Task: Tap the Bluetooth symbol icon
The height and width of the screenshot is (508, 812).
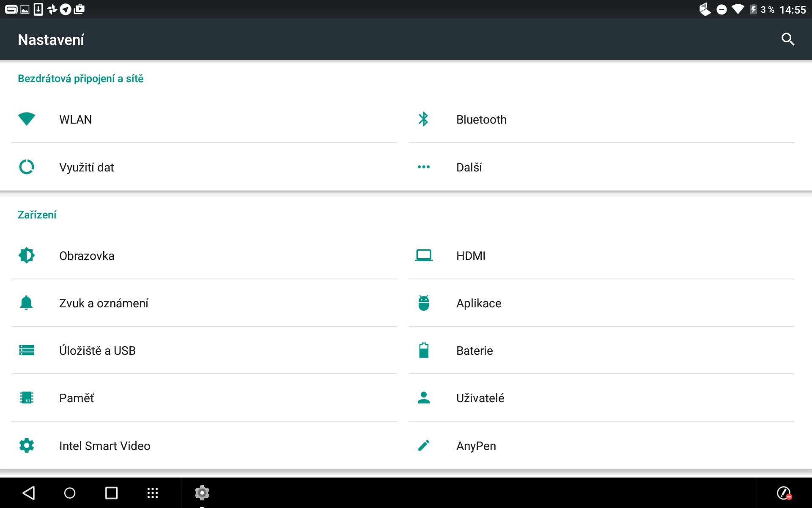Action: (423, 119)
